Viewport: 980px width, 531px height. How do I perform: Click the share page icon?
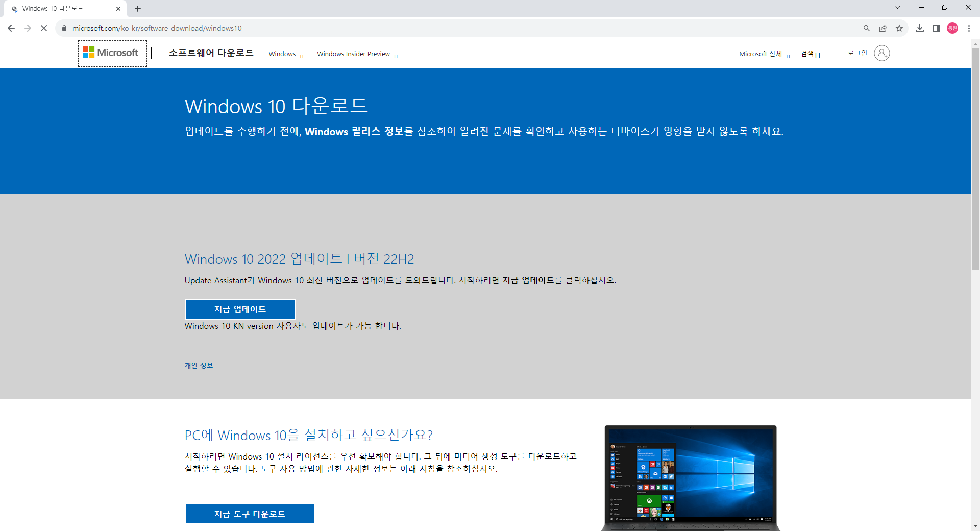(x=883, y=28)
